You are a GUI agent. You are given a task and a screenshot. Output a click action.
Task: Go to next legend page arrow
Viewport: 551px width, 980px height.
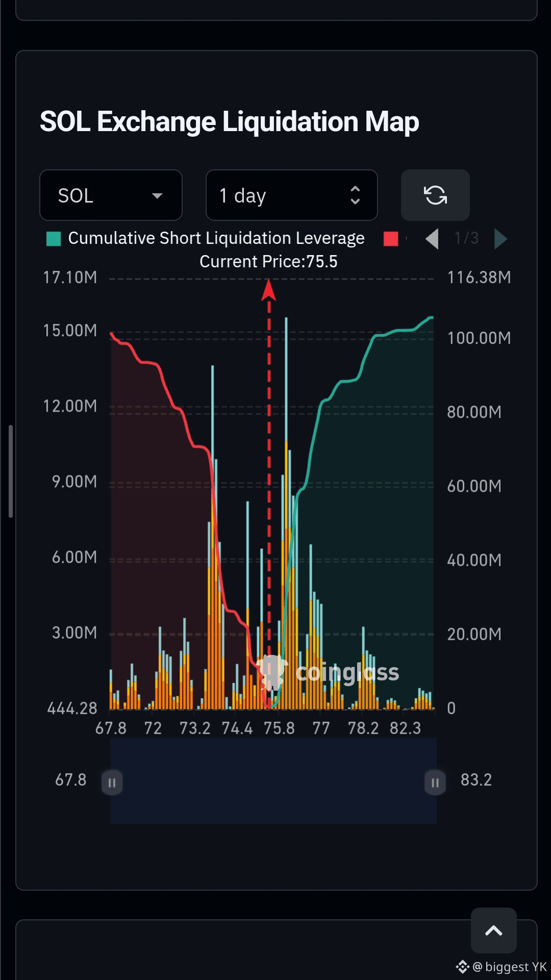(x=501, y=238)
